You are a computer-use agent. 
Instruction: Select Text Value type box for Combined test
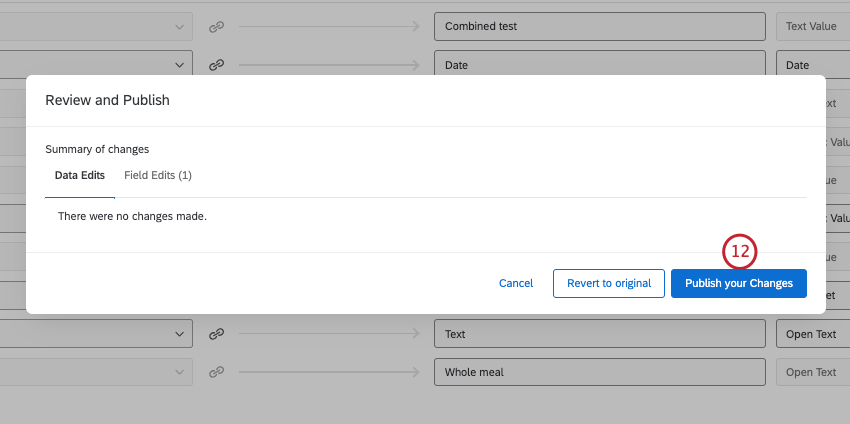[811, 27]
